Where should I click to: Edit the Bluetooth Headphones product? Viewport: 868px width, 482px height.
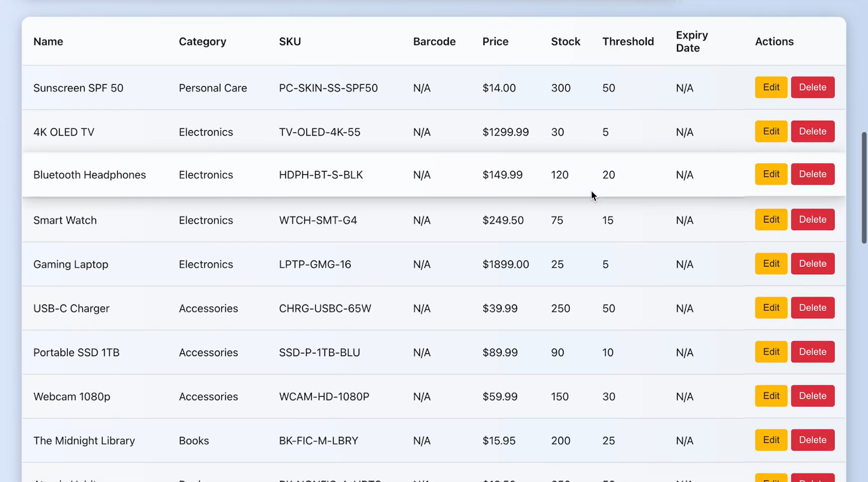[771, 174]
